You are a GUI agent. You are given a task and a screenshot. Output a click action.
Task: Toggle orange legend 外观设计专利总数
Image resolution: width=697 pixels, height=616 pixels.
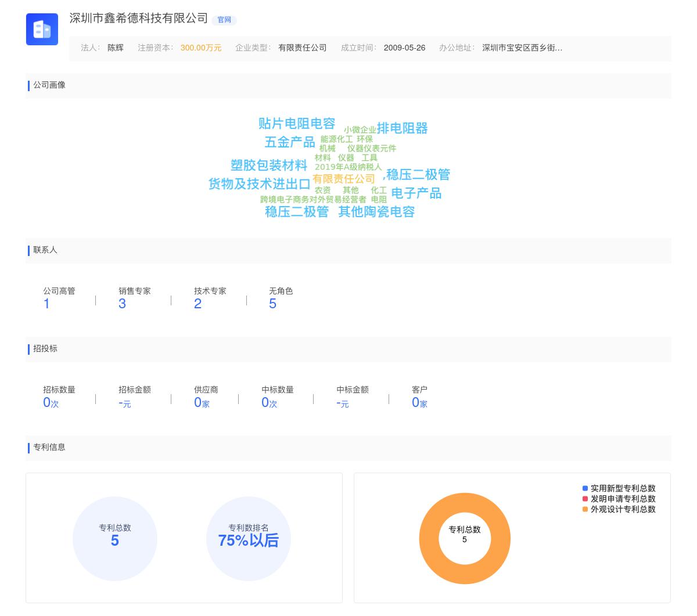click(x=619, y=509)
